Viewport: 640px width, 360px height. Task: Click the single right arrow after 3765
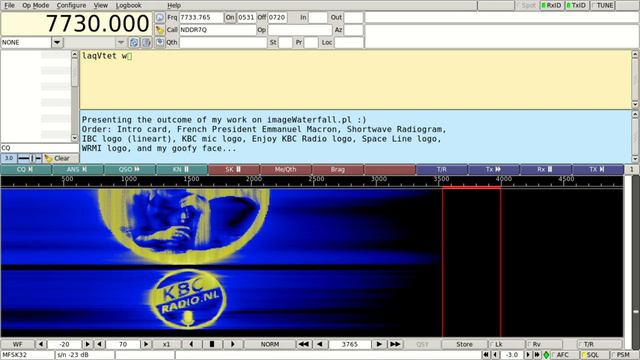pyautogui.click(x=379, y=344)
